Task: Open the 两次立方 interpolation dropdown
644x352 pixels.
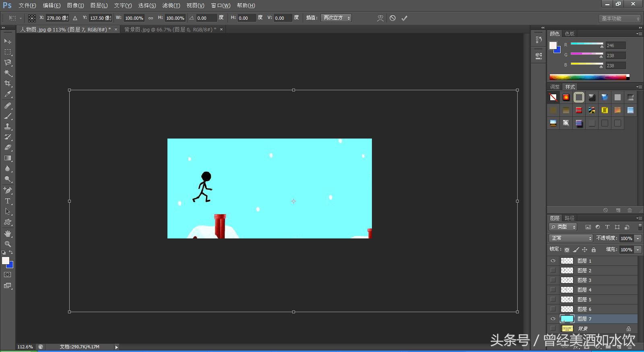Action: pyautogui.click(x=336, y=18)
